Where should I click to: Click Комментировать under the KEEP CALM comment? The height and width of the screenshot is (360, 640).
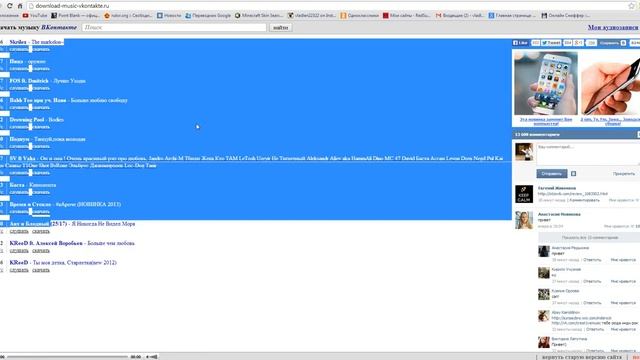click(584, 200)
